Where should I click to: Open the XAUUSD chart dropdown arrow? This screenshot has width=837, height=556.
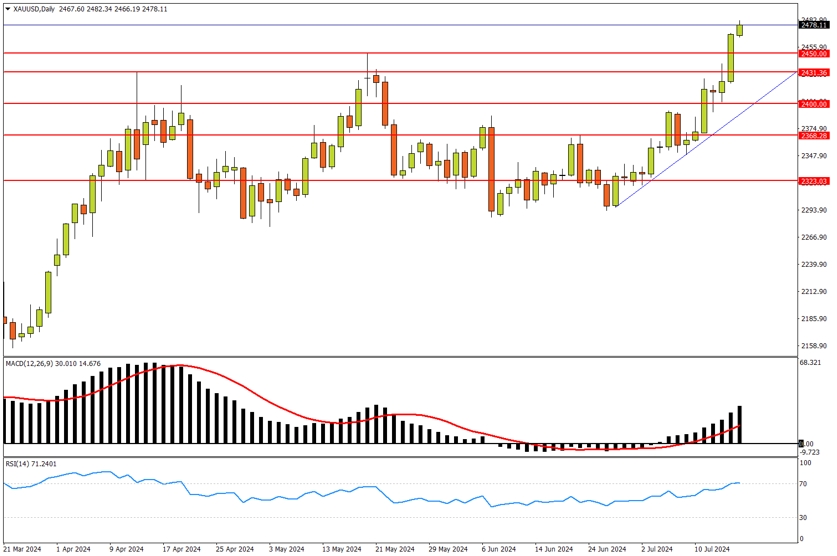coord(7,8)
